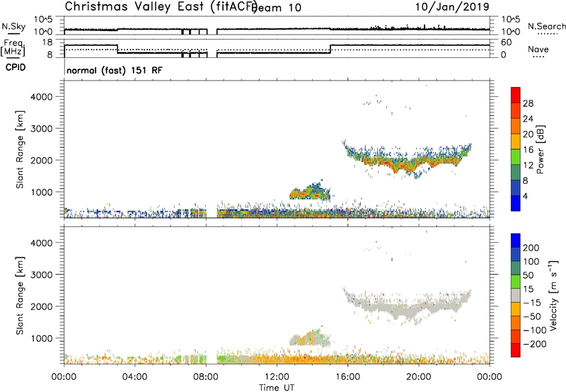The height and width of the screenshot is (392, 566).
Task: Click the date '10/Jan/2019'
Action: (452, 7)
